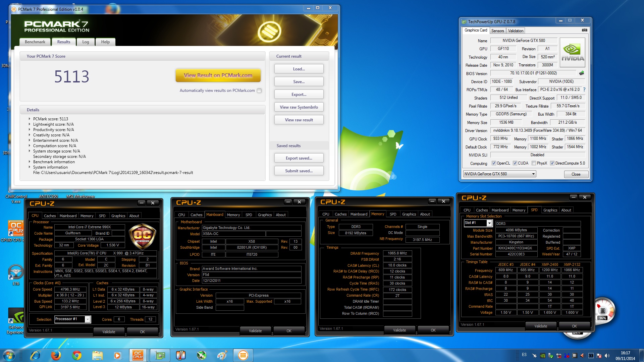644x362 pixels.
Task: Open the ET6 desktop icon
Action: 16,275
